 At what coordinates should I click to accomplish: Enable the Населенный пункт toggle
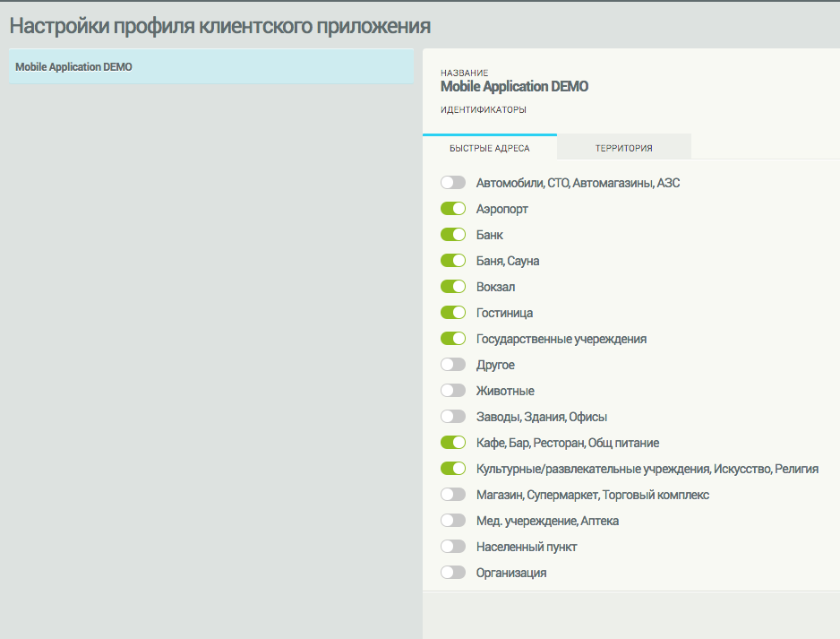click(453, 547)
